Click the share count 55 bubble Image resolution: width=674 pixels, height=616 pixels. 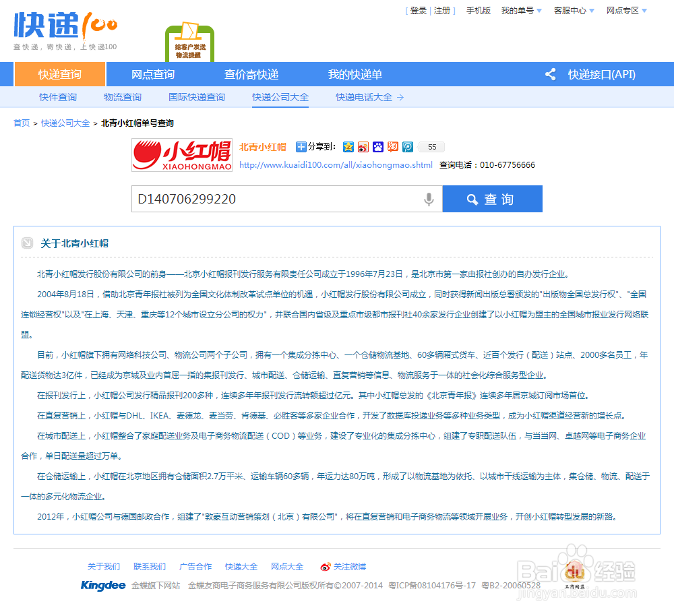tap(431, 147)
